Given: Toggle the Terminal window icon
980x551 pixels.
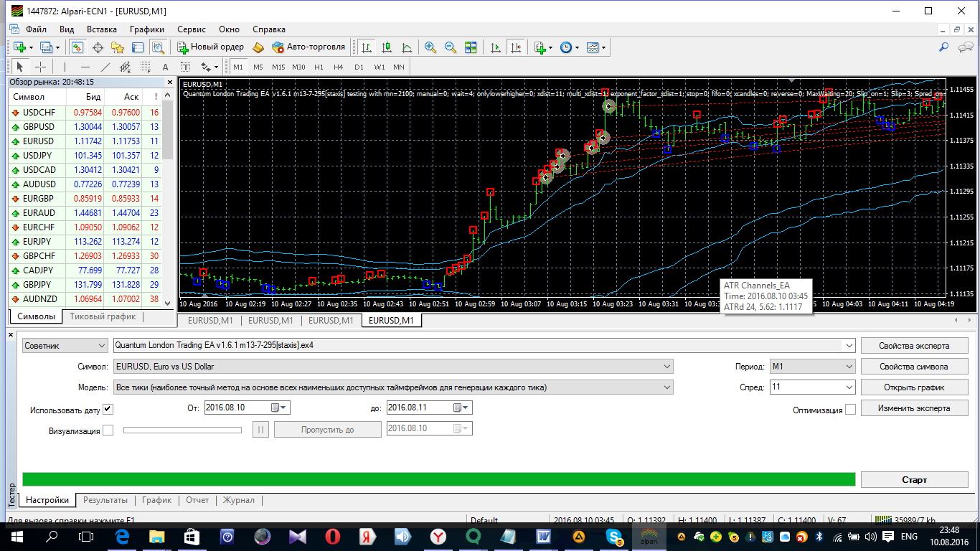Looking at the screenshot, I should click(x=138, y=47).
